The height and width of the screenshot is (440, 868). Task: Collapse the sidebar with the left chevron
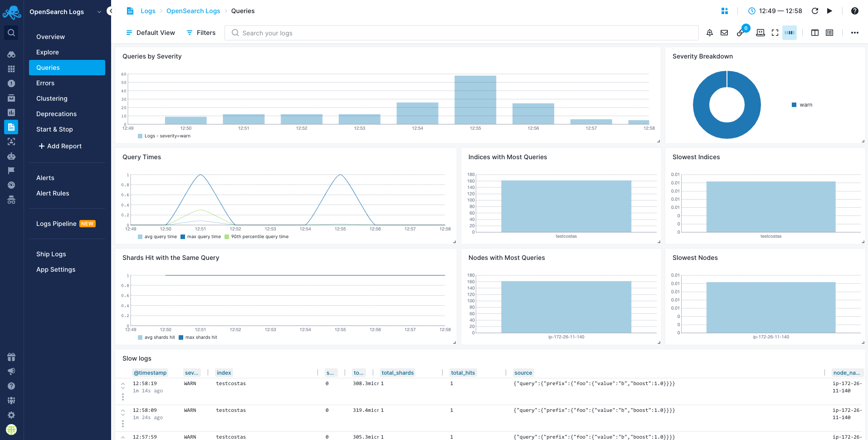tap(110, 11)
